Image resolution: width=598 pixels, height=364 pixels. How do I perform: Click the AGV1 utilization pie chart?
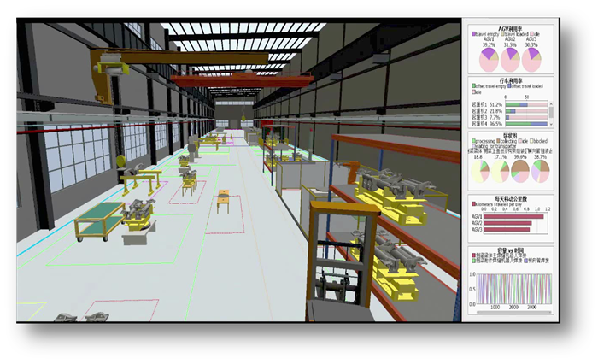point(487,60)
